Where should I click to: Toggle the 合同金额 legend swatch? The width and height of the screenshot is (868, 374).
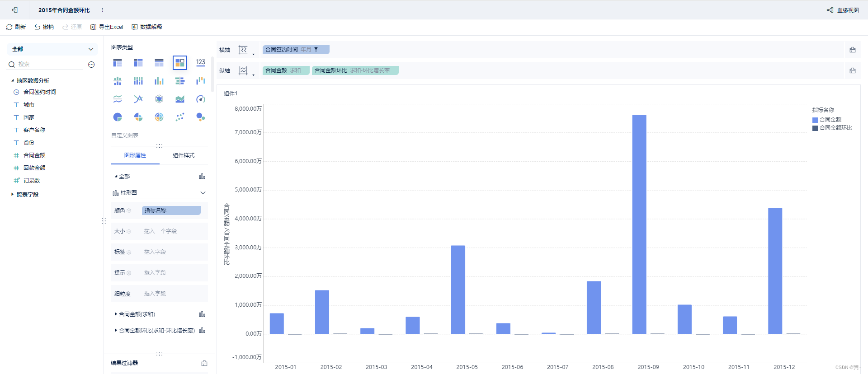click(815, 120)
